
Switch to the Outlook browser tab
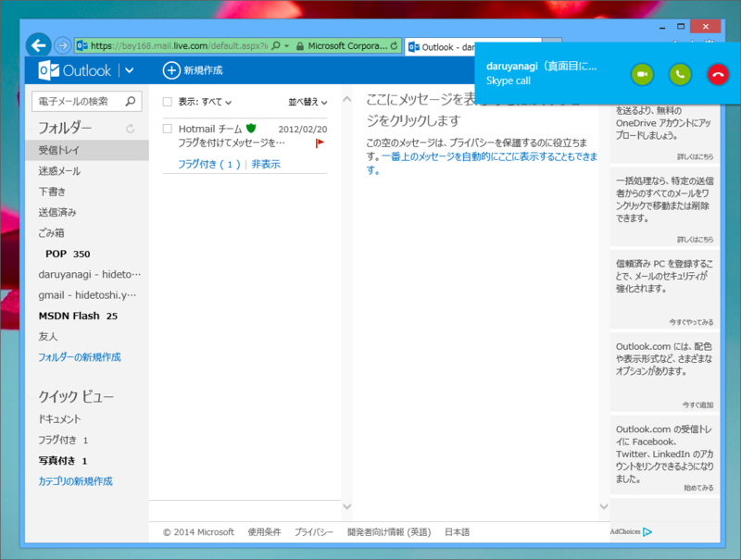[x=441, y=47]
